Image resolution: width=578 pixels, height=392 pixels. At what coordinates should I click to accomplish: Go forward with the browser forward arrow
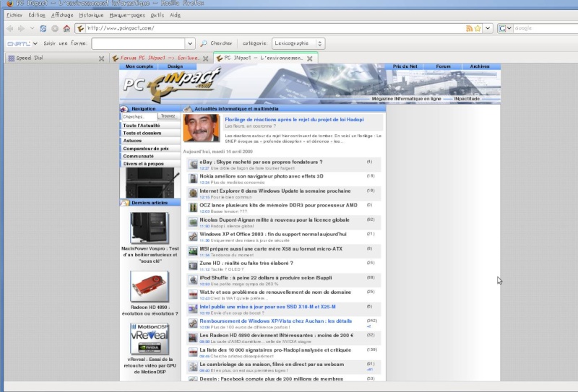(x=21, y=28)
